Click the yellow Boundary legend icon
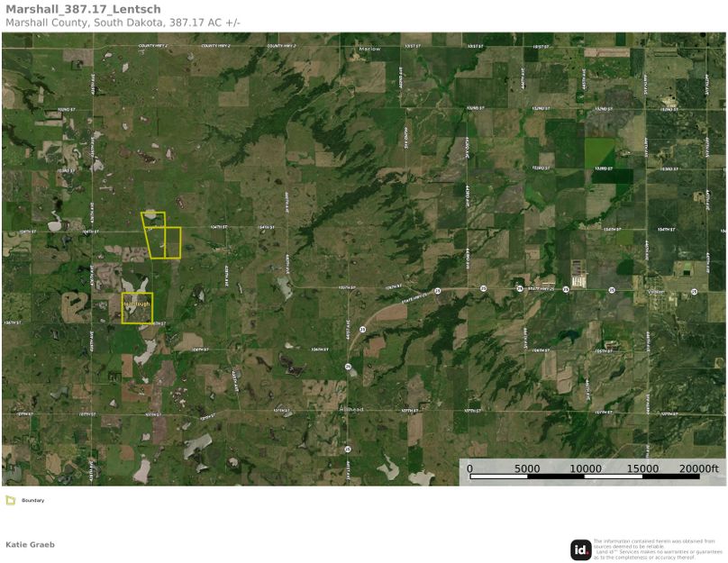The width and height of the screenshot is (728, 563). (x=11, y=500)
